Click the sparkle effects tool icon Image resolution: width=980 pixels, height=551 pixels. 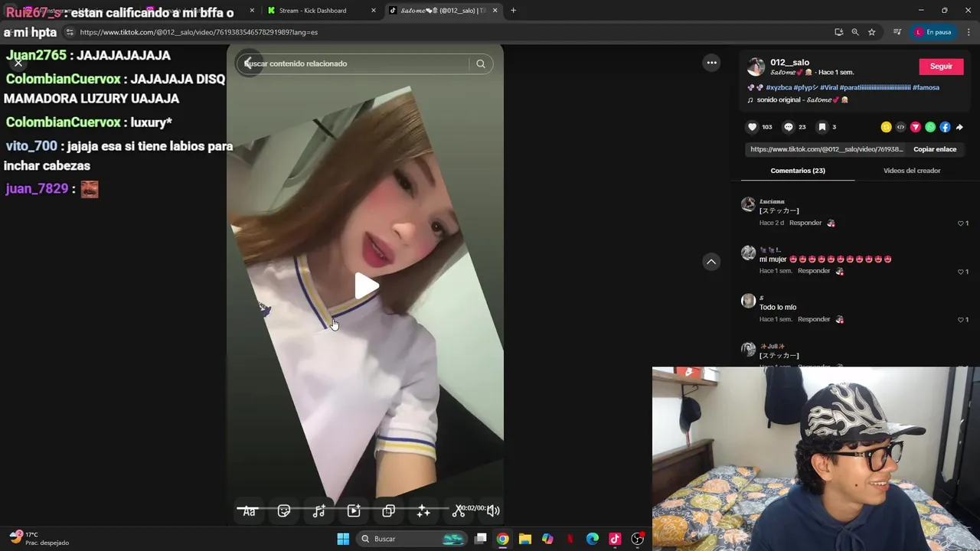(x=423, y=510)
